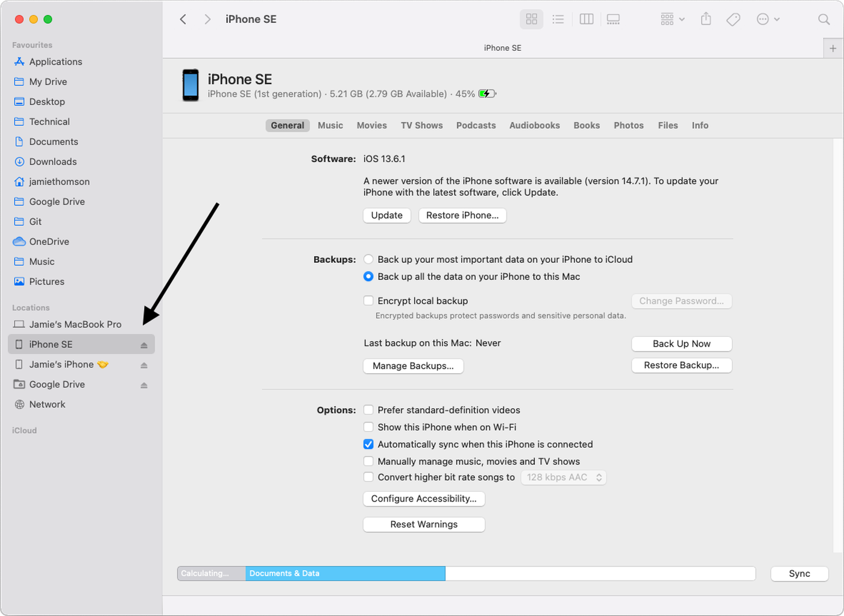Open the search magnifier icon
This screenshot has width=844, height=616.
(824, 19)
